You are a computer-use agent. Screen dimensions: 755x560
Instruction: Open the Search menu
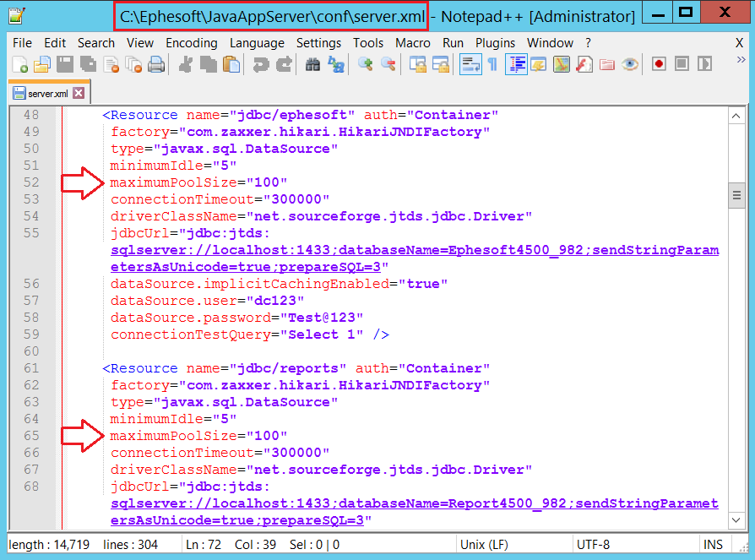[96, 43]
